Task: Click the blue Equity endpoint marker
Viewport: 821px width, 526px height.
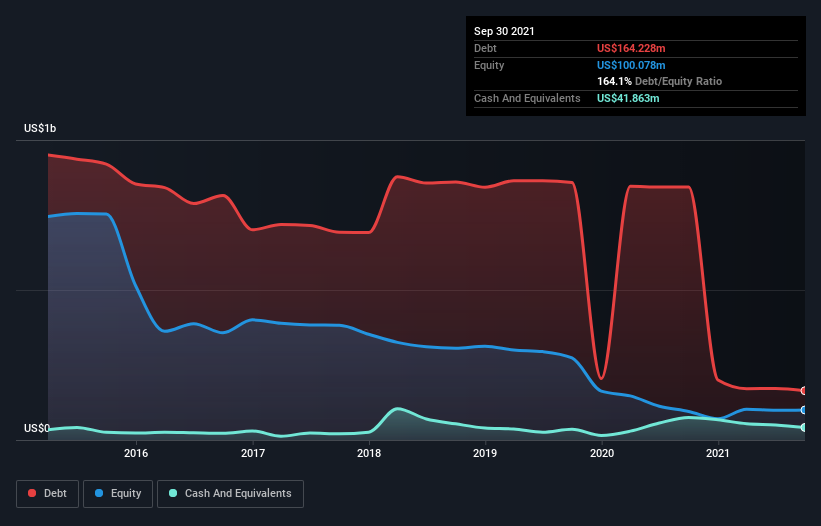Action: (804, 410)
